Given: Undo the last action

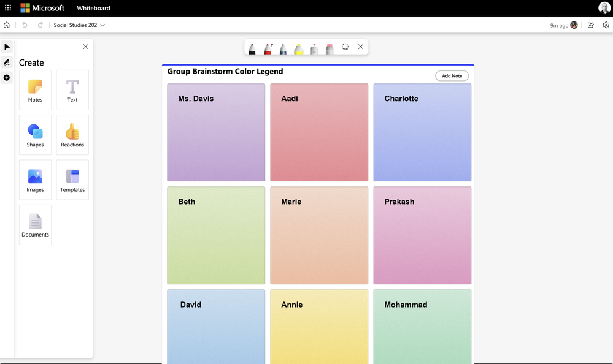Looking at the screenshot, I should point(25,25).
